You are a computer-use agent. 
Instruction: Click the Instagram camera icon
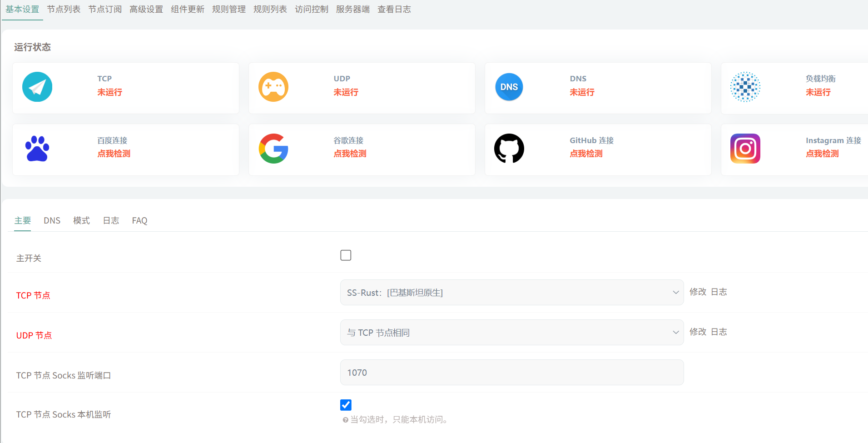tap(745, 149)
